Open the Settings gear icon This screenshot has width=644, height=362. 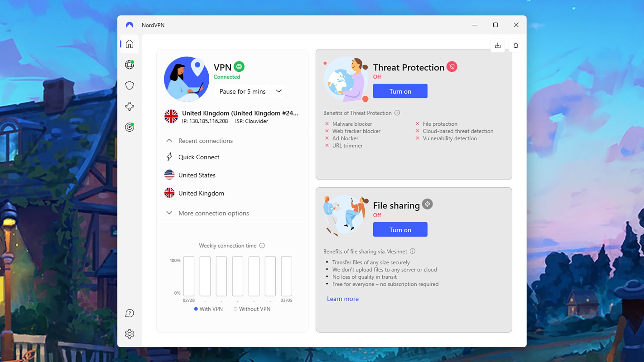point(129,334)
